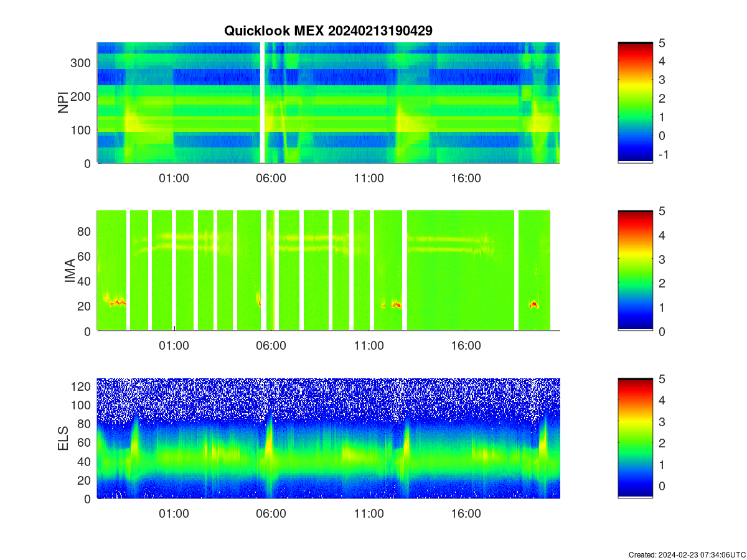Select the 80 tick on IMA y-axis
The image size is (747, 560).
pos(84,231)
